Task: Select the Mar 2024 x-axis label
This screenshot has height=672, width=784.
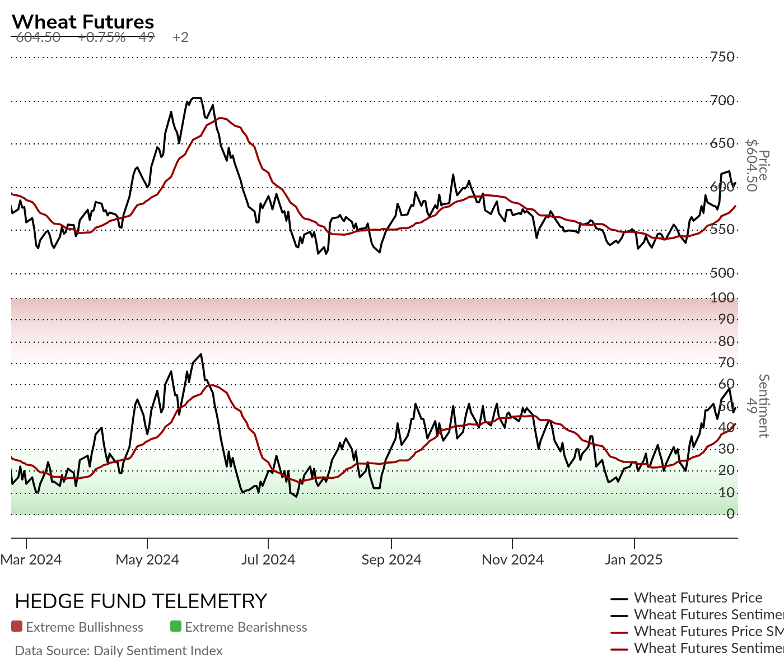Action: (x=31, y=559)
